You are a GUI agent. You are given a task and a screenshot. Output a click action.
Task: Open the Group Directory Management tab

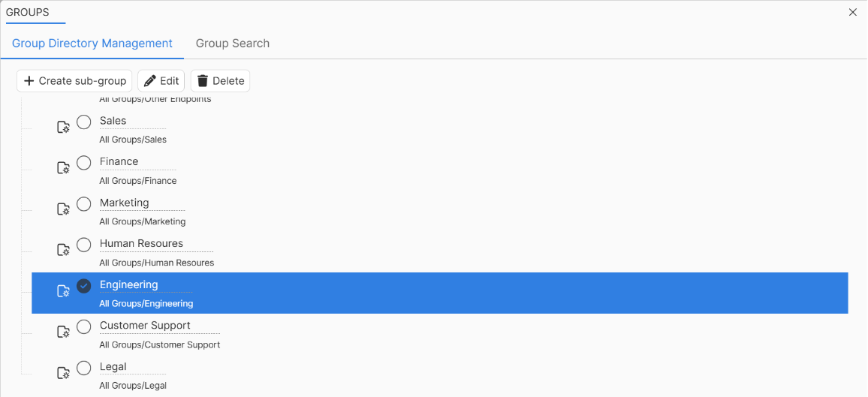coord(92,43)
